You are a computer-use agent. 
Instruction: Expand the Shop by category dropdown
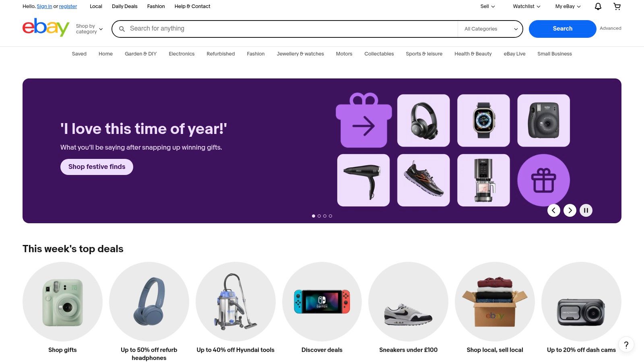point(89,29)
